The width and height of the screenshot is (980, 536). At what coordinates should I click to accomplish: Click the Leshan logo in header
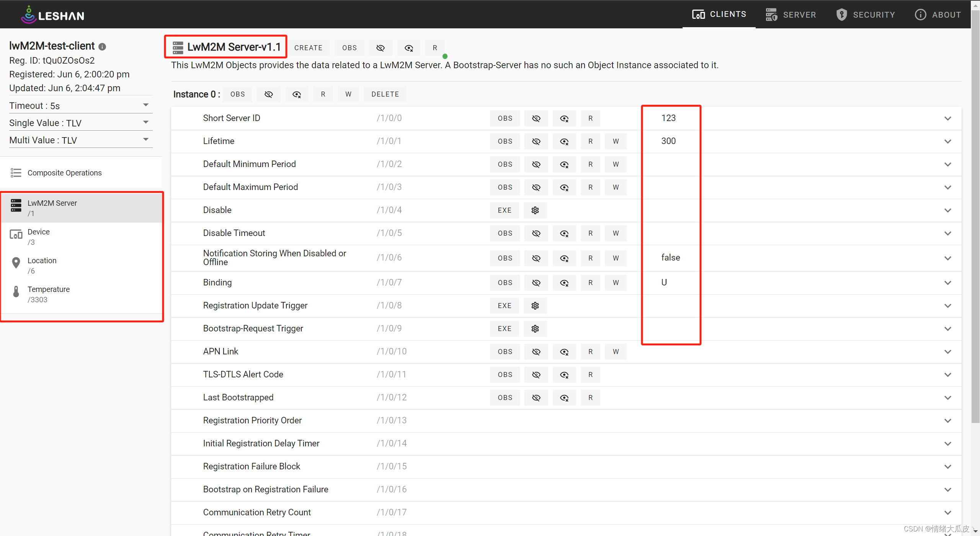[x=53, y=15]
